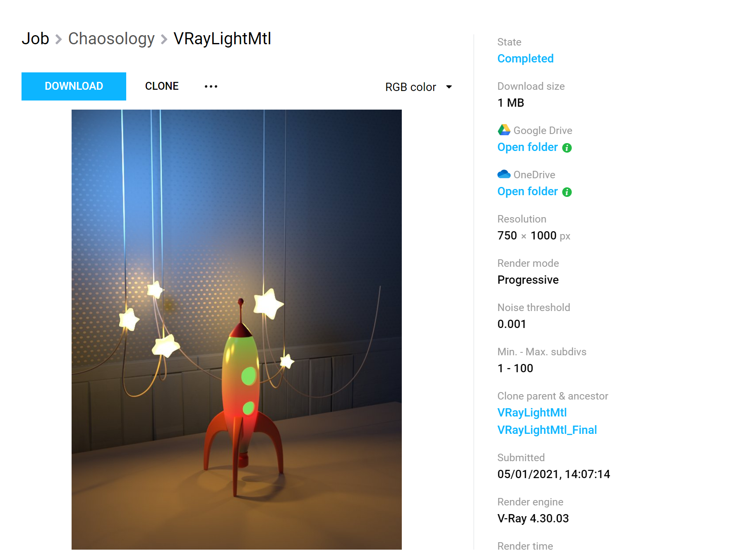Open the VRayLightMtl clone parent link
This screenshot has width=732, height=560.
tap(532, 413)
